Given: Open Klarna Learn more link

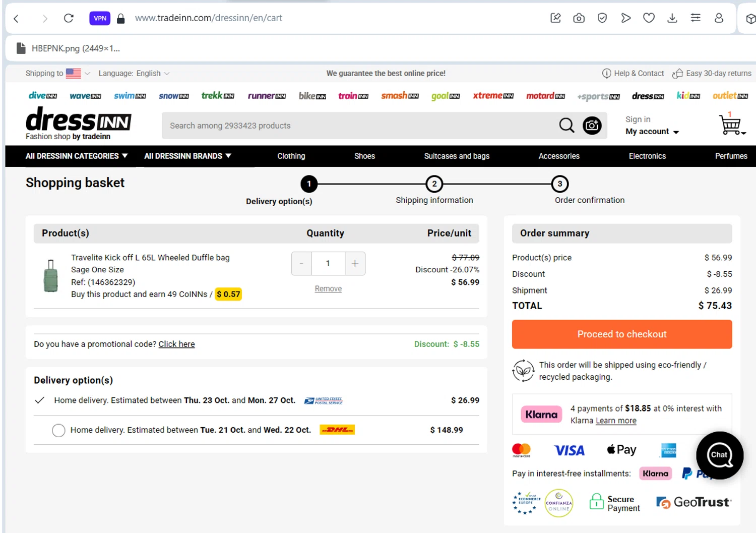Looking at the screenshot, I should click(616, 421).
